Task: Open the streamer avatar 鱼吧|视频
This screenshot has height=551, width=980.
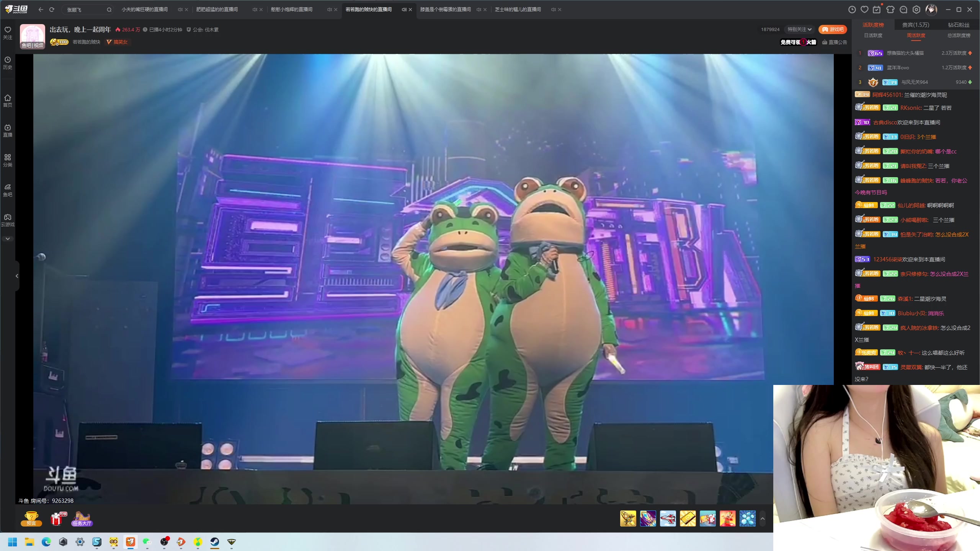Action: [33, 37]
